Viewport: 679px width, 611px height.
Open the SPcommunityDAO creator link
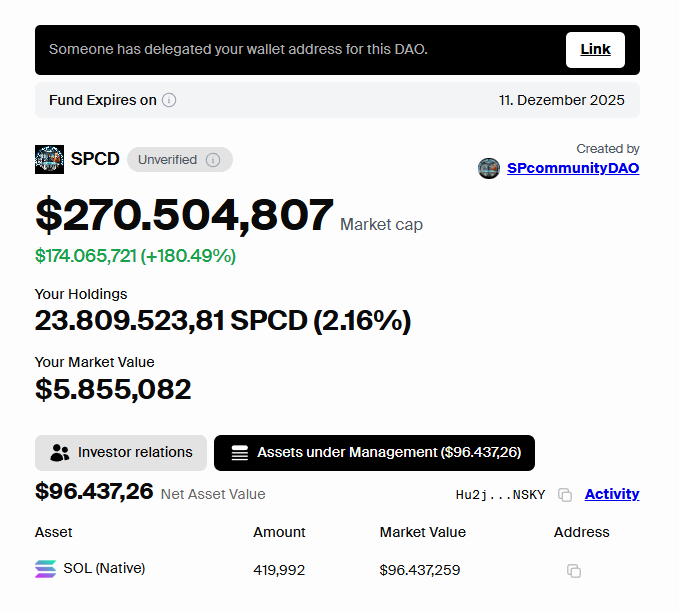[573, 168]
